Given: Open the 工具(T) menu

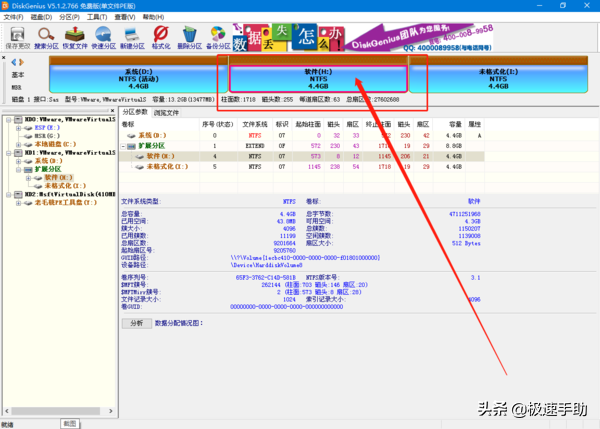Looking at the screenshot, I should click(x=97, y=17).
